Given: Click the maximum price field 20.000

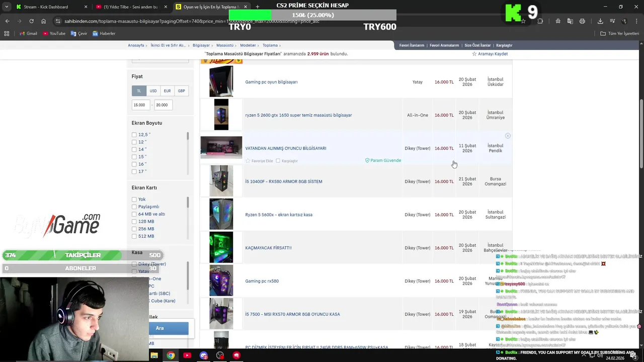Looking at the screenshot, I should click(x=163, y=105).
